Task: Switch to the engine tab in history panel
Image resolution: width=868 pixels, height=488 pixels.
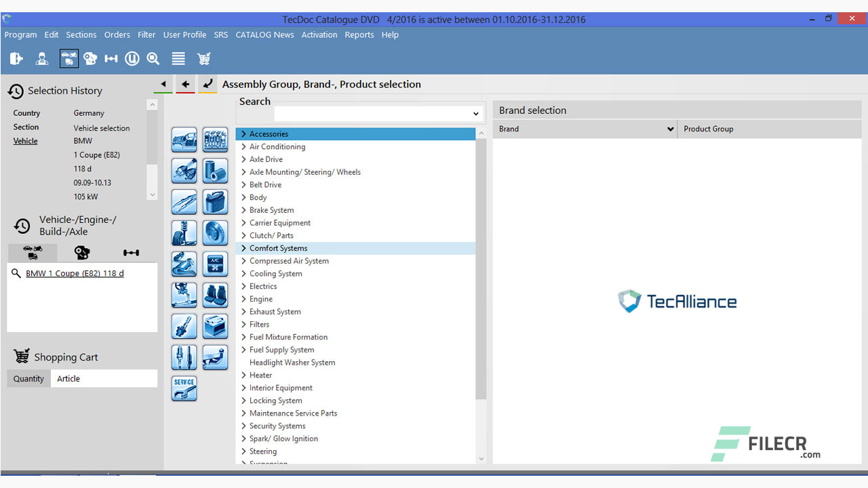Action: click(x=82, y=253)
